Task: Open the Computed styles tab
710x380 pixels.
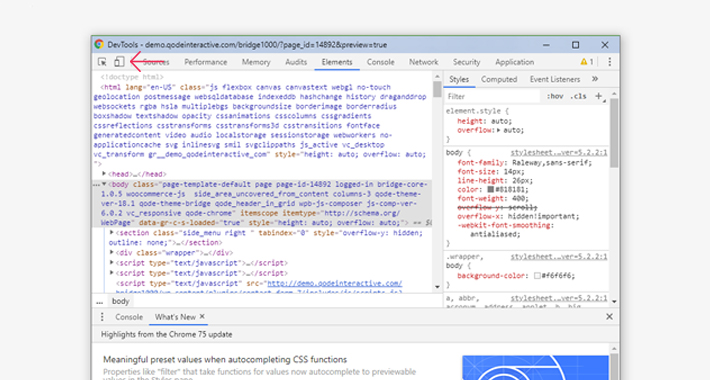Action: [499, 79]
